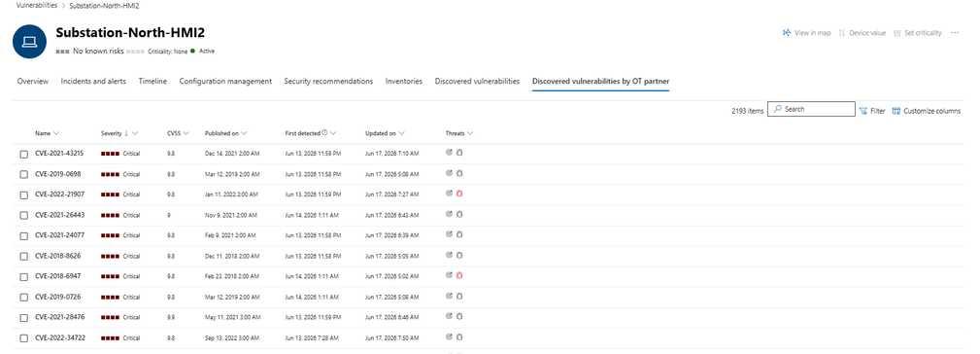Open the First detected column dropdown chevron
Image resolution: width=980 pixels, height=354 pixels.
pos(333,133)
